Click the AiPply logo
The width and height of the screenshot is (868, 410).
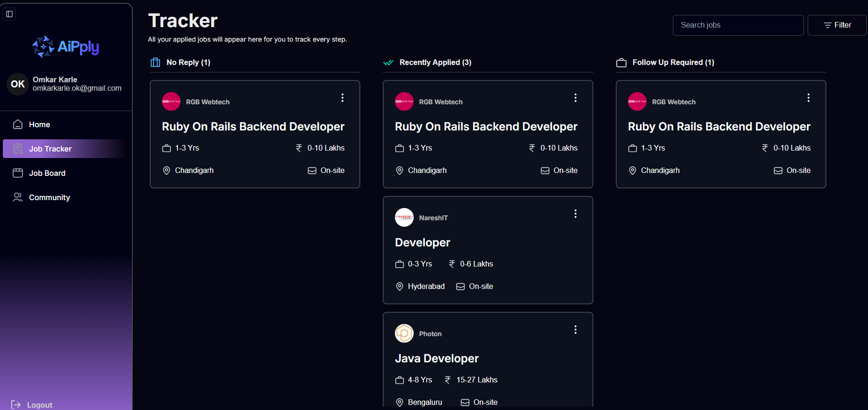[66, 47]
